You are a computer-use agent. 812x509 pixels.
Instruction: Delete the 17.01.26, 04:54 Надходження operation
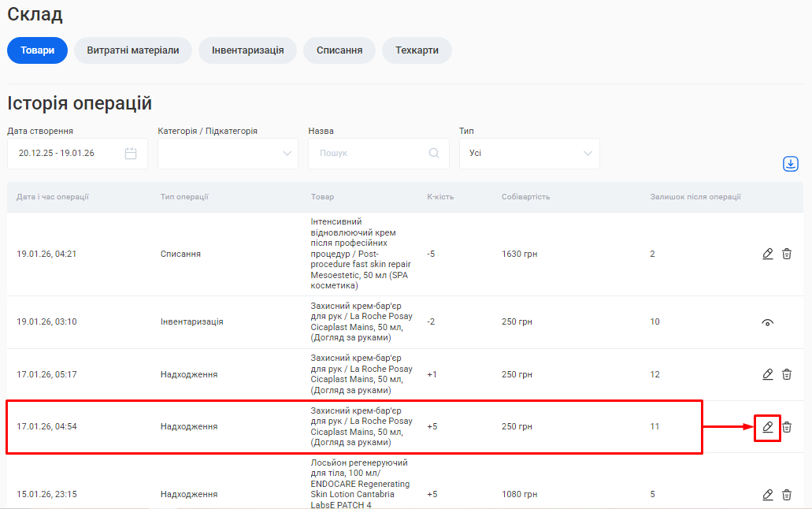pos(787,427)
